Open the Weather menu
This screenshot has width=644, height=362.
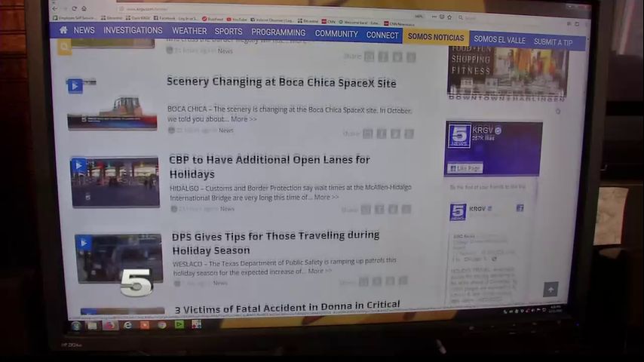click(189, 32)
